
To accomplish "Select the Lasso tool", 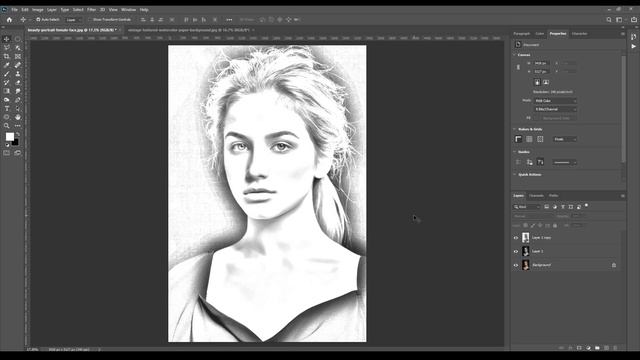I will pos(7,48).
